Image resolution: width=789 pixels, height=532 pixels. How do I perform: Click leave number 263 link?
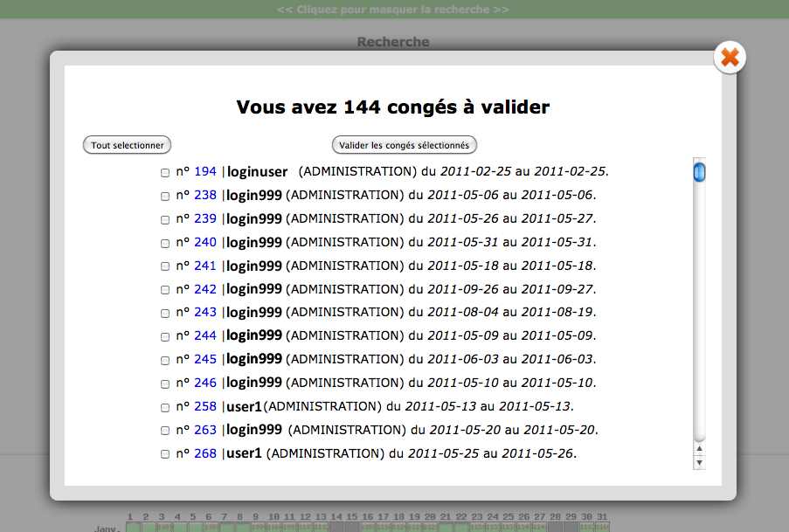[x=204, y=430]
